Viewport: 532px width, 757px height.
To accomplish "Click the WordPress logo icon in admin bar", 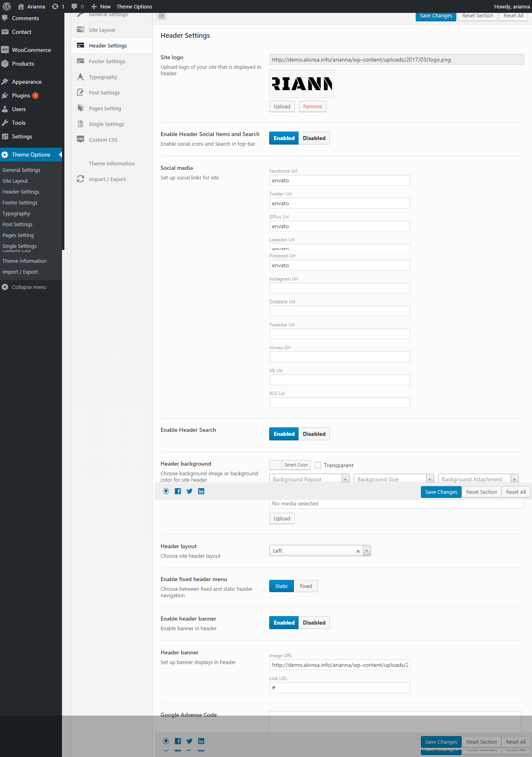I will [x=7, y=6].
